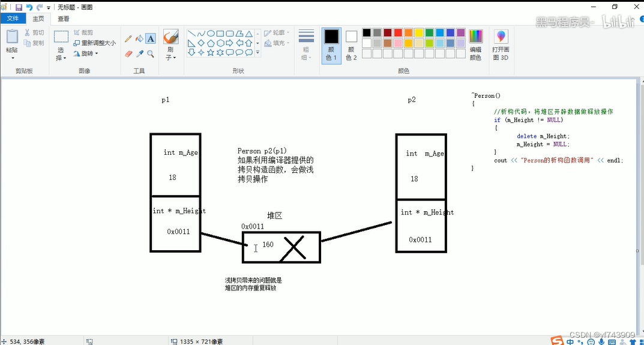Pick the right triangle shape
This screenshot has width=644, height=345.
(x=191, y=43)
